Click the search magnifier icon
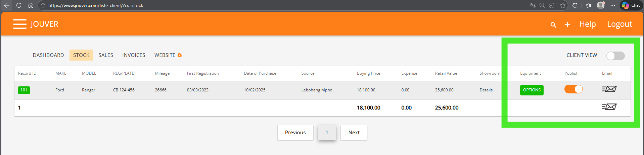 tap(553, 25)
